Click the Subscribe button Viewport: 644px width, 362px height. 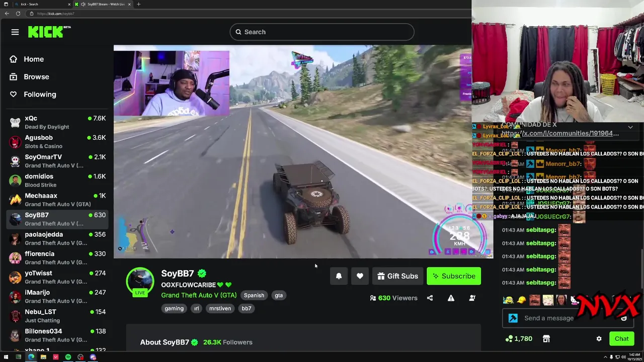click(x=454, y=276)
